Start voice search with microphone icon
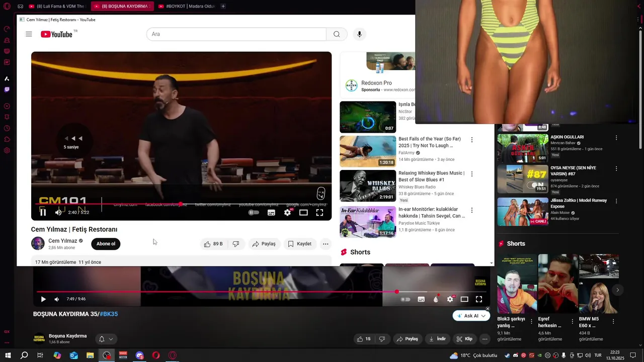Viewport: 644px width, 362px height. 359,34
